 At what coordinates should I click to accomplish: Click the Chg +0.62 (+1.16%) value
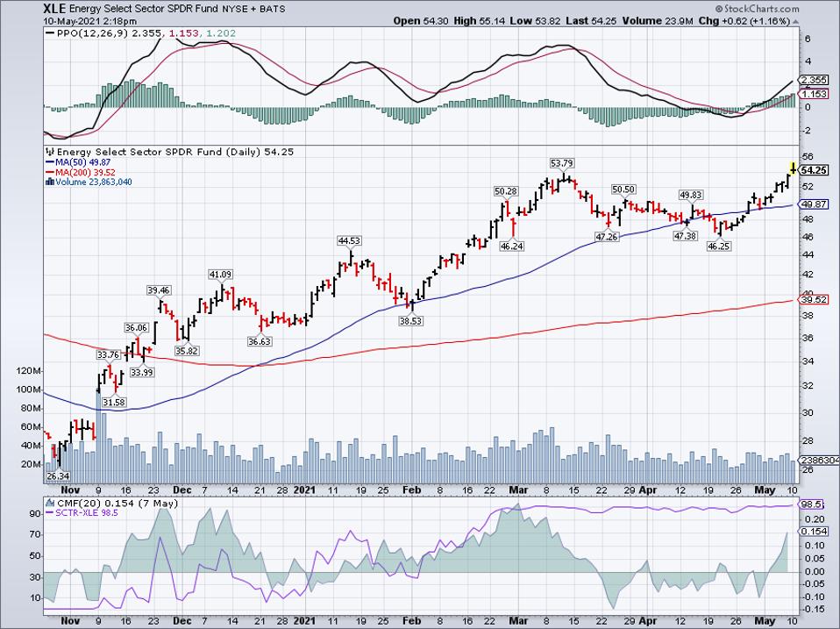(x=745, y=21)
